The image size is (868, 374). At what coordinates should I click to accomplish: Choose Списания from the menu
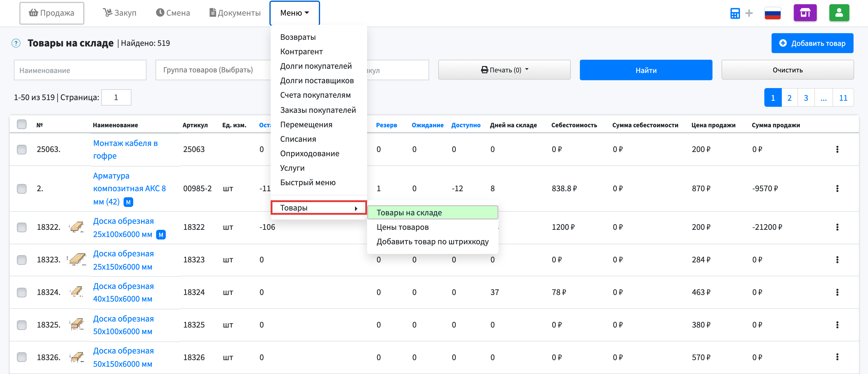(298, 139)
